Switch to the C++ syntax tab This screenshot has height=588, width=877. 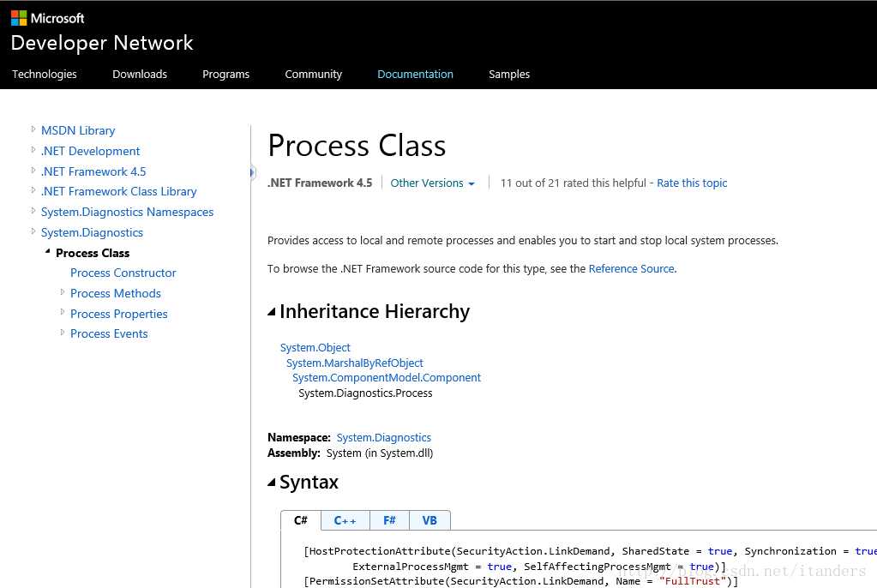(345, 520)
